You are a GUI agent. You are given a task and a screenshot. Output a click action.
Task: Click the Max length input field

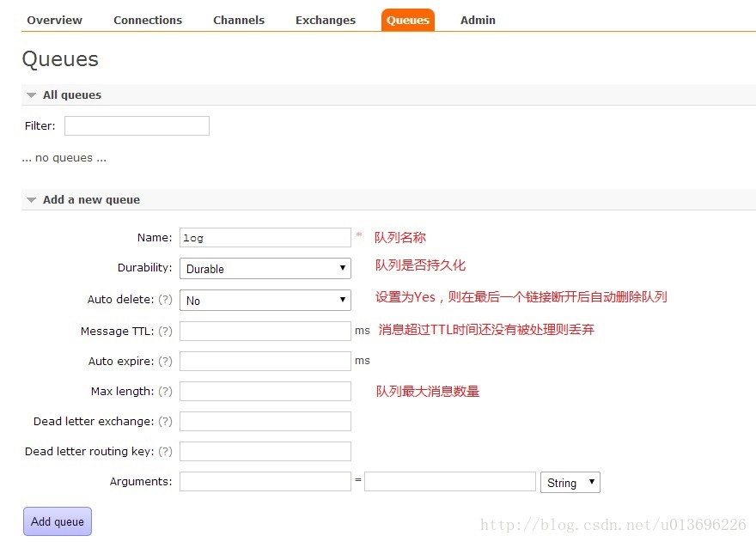pos(265,391)
